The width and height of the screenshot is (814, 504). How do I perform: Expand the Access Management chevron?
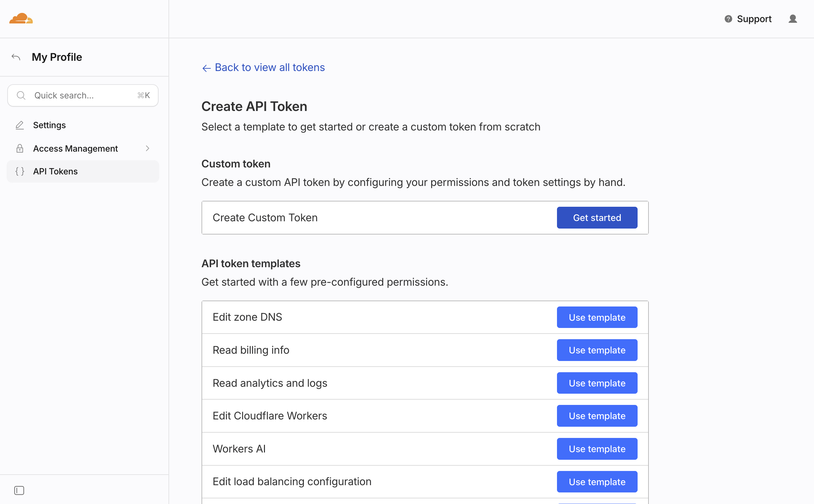(x=147, y=148)
